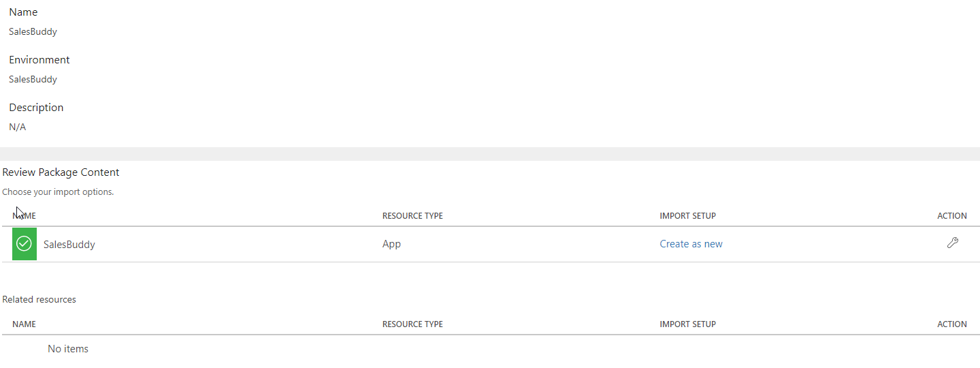The height and width of the screenshot is (368, 980).
Task: Click the NAME column header in package content
Action: tap(24, 216)
